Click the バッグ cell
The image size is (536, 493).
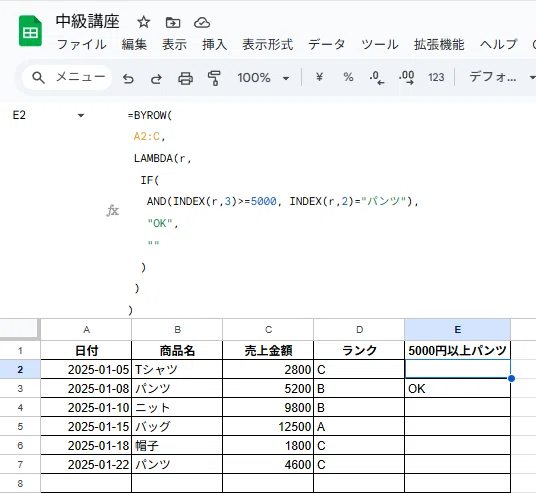click(x=177, y=427)
